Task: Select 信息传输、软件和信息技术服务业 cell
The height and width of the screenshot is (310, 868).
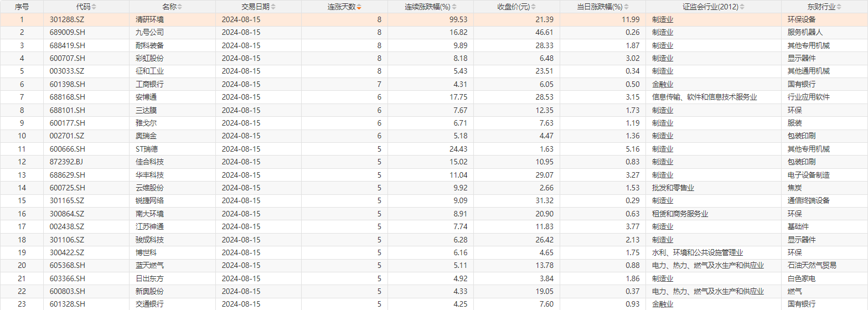Action: pyautogui.click(x=704, y=97)
